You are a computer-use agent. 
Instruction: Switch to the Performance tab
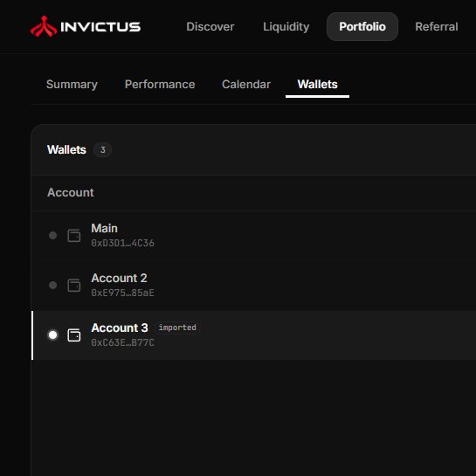(160, 85)
